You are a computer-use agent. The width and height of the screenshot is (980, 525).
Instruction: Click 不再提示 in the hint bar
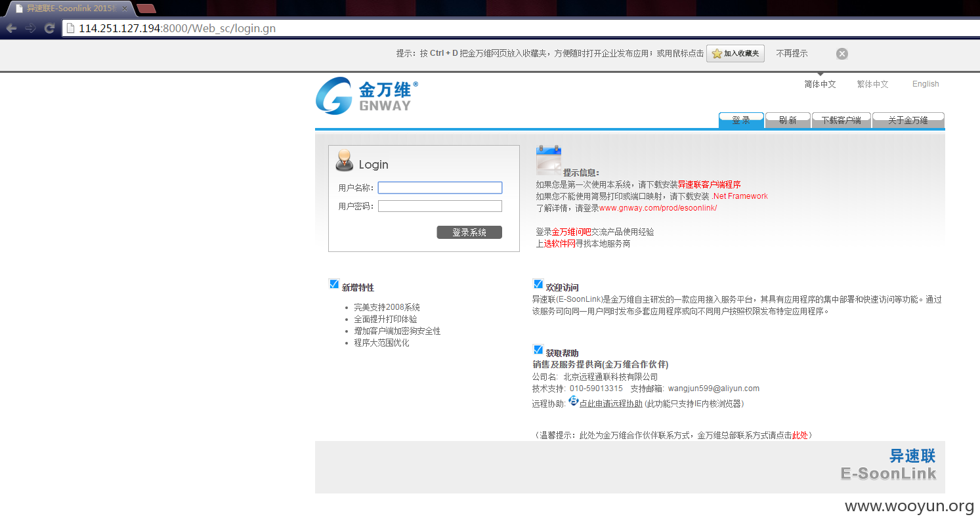tap(792, 54)
